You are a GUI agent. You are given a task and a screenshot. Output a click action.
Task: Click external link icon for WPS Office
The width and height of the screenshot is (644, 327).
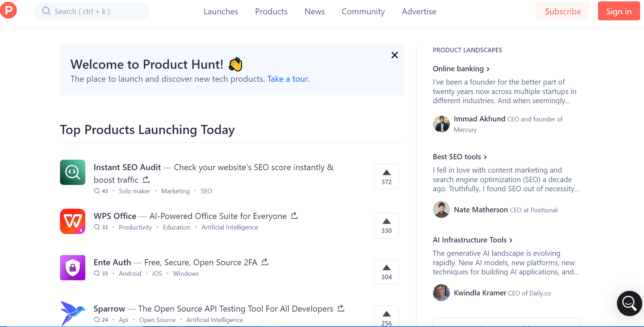pyautogui.click(x=294, y=216)
